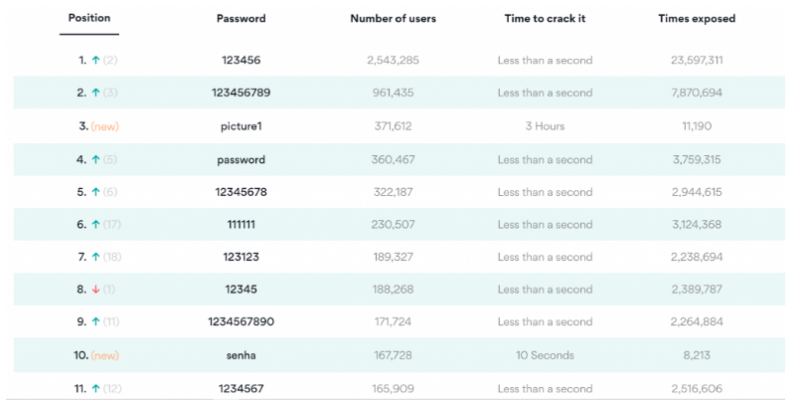800x408 pixels.
Task: Click the (new) label at position 3
Action: 105,126
